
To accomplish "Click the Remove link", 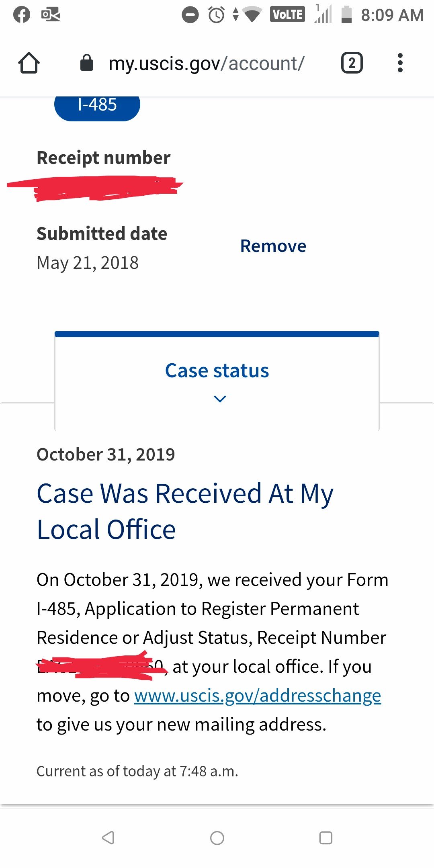I will [273, 246].
